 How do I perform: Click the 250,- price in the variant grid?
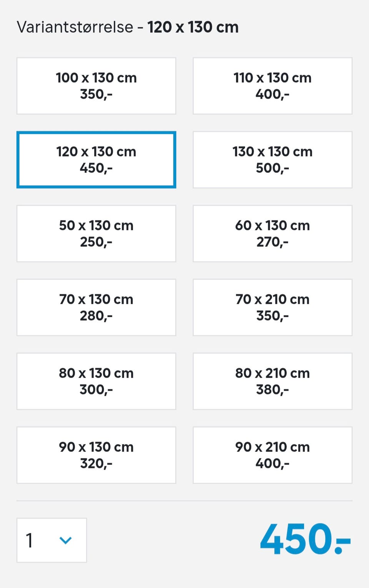(x=96, y=242)
